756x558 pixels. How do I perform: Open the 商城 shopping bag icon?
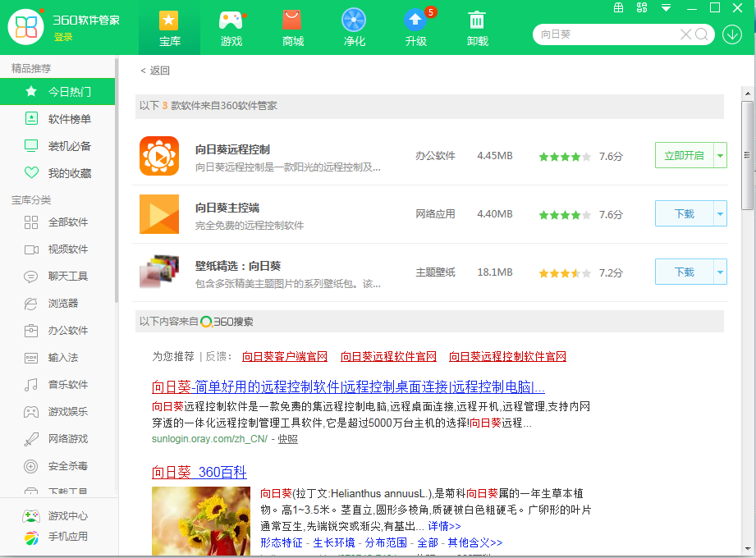click(x=292, y=21)
